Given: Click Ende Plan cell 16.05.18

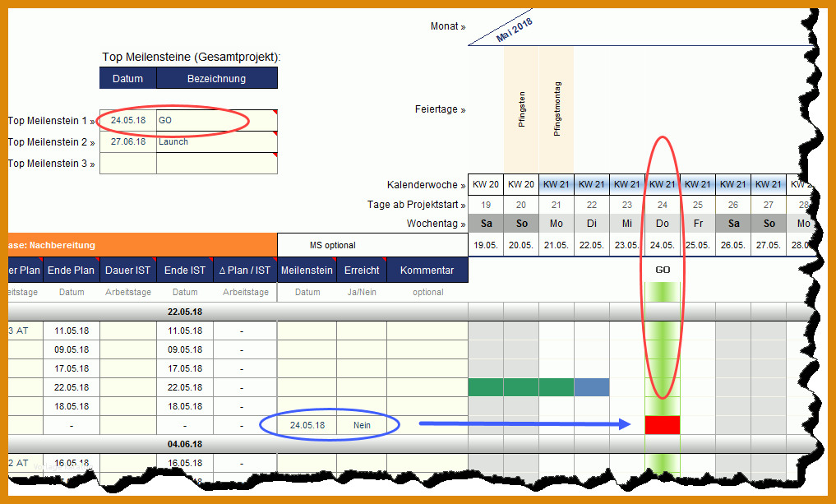Looking at the screenshot, I should 72,463.
